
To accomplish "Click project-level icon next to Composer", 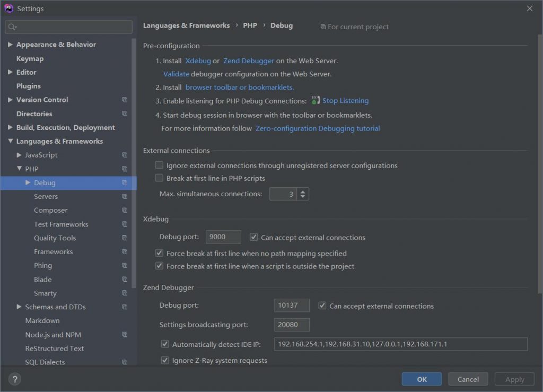I will click(125, 210).
